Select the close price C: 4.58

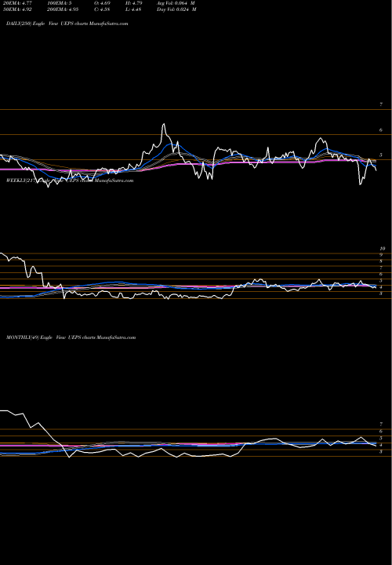tap(102, 9)
